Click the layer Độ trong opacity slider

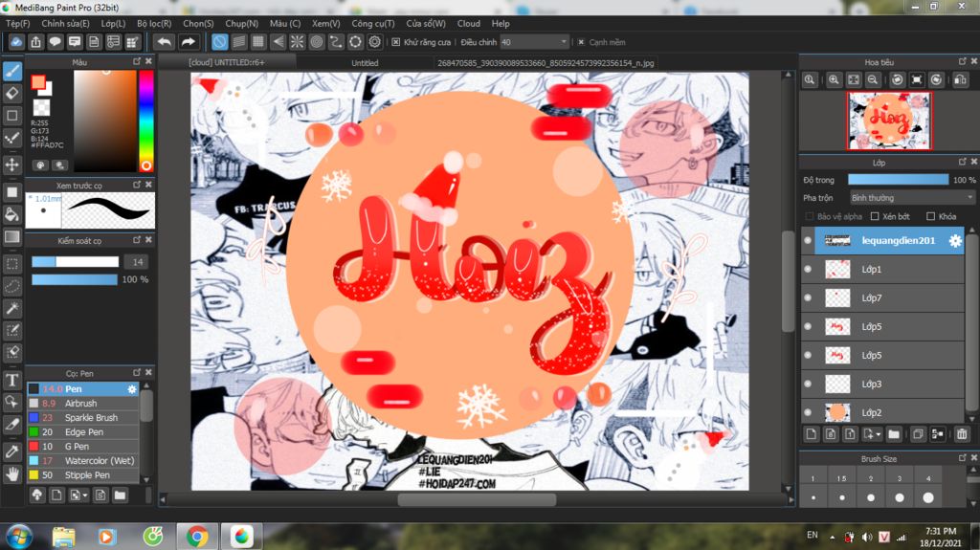(898, 180)
